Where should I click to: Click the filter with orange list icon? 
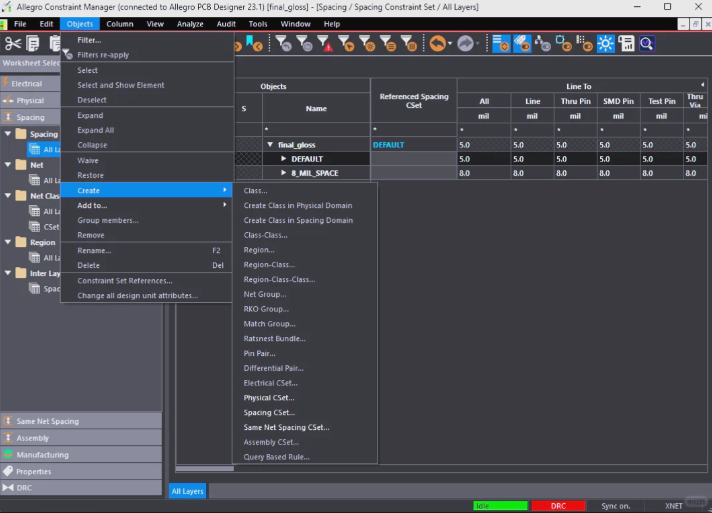[388, 44]
